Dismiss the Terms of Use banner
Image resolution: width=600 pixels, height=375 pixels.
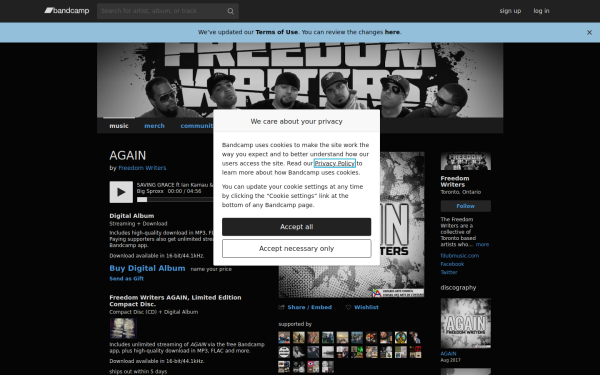(x=589, y=33)
